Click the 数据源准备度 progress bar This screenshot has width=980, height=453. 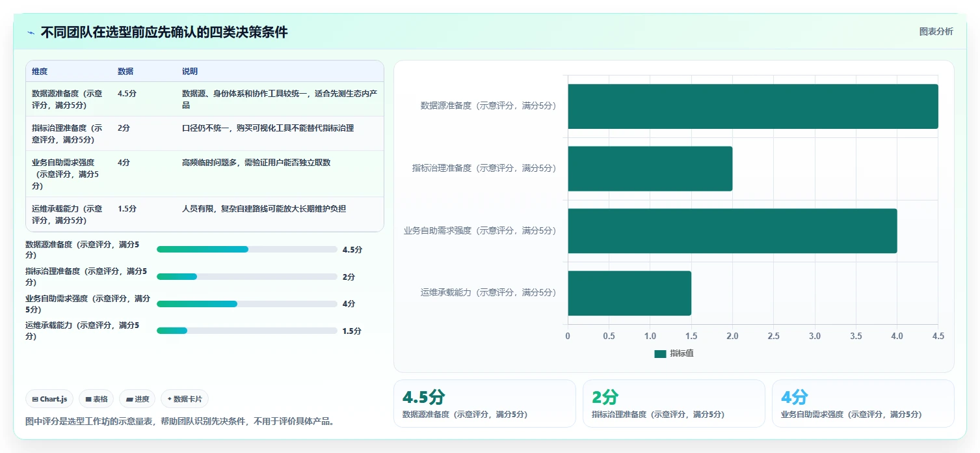tap(246, 249)
